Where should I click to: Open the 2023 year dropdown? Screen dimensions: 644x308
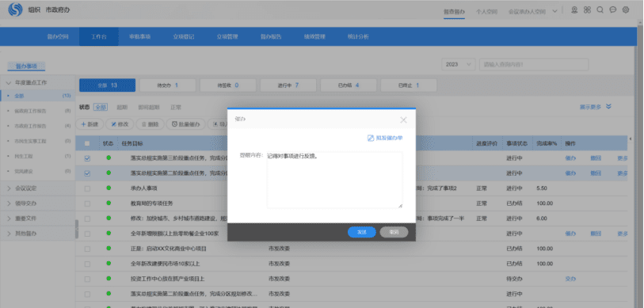(x=459, y=64)
